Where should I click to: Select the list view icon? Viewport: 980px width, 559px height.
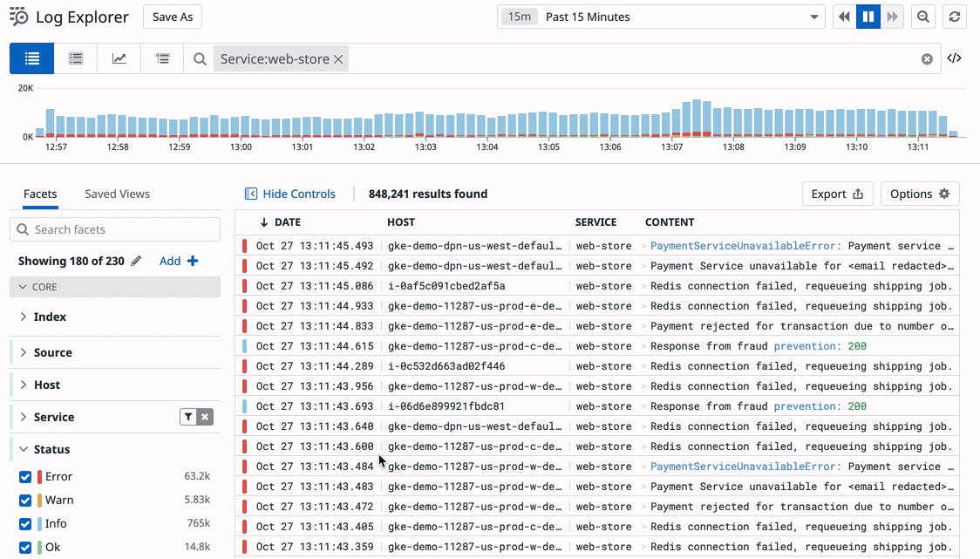click(x=31, y=58)
